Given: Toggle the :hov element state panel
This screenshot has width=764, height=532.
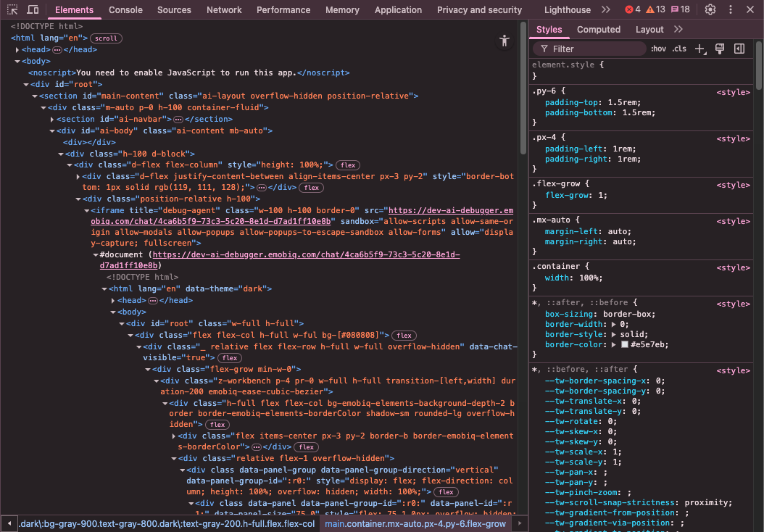Looking at the screenshot, I should [658, 49].
